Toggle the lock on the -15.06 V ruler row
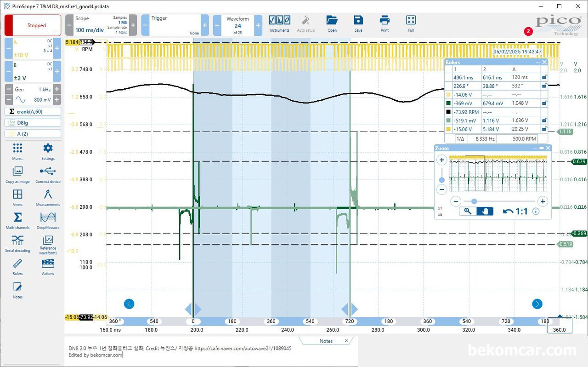 [544, 129]
